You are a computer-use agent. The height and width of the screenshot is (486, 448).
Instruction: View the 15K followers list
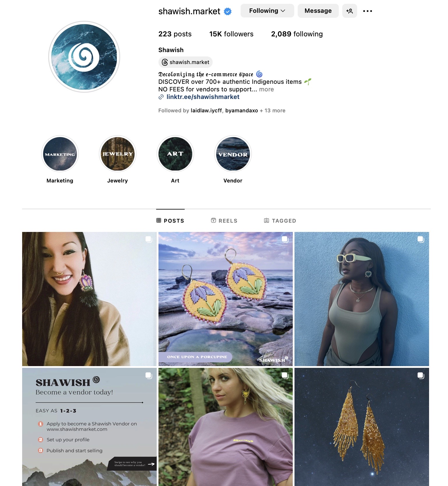tap(231, 34)
